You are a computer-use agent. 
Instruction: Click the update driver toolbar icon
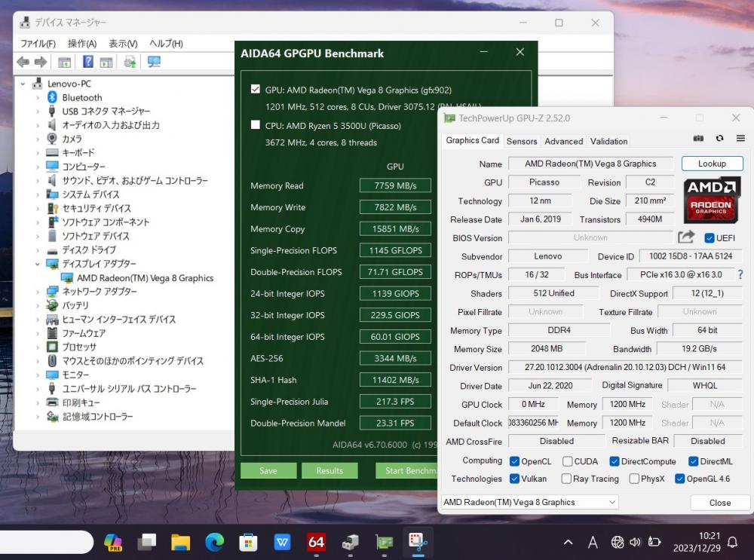[x=130, y=62]
